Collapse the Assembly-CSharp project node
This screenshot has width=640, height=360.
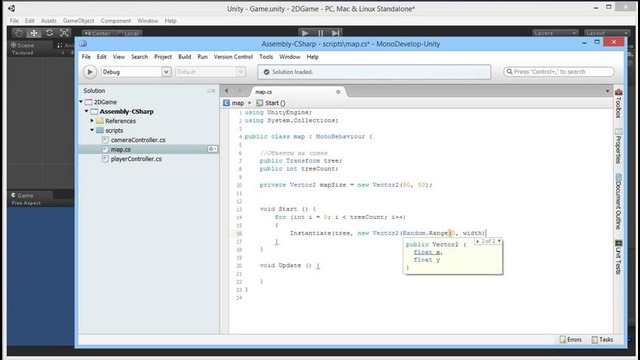tap(87, 111)
